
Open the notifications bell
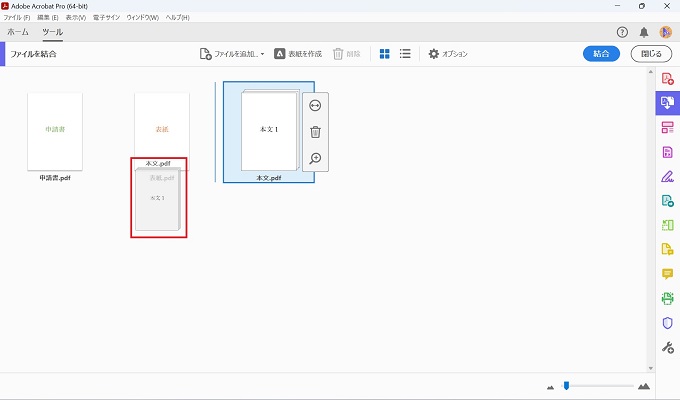(x=644, y=32)
